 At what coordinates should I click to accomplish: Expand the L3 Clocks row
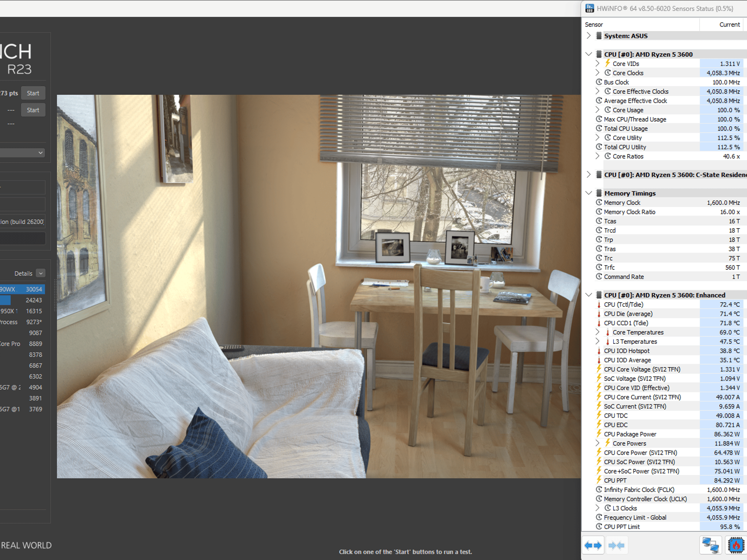(597, 508)
